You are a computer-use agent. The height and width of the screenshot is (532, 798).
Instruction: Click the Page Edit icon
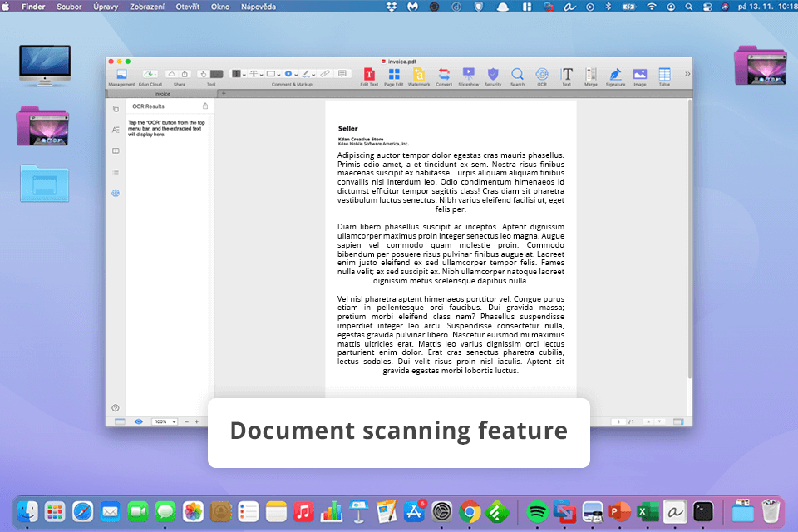click(393, 74)
